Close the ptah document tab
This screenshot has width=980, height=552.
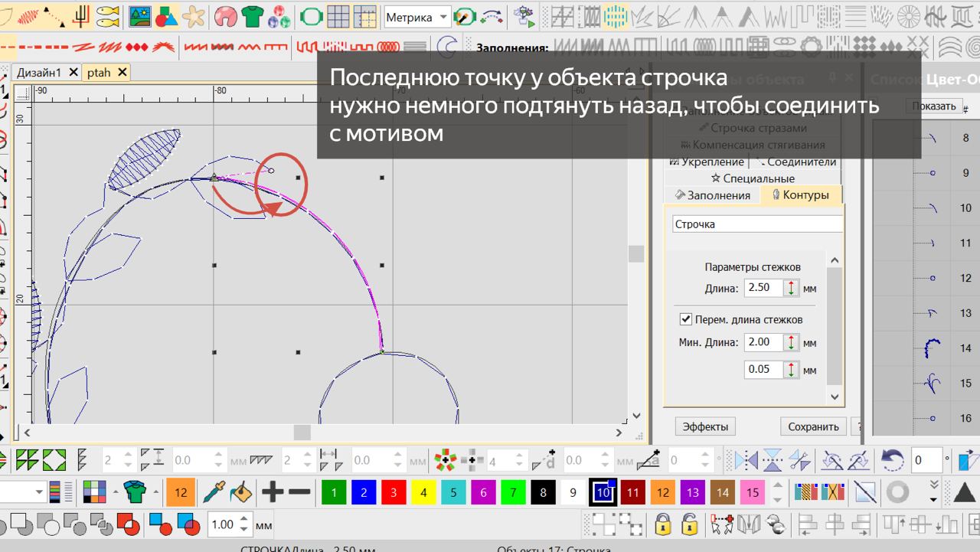coord(121,73)
